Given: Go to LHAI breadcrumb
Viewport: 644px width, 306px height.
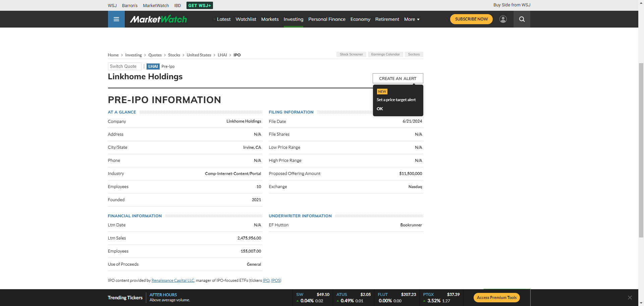Looking at the screenshot, I should click(x=222, y=55).
